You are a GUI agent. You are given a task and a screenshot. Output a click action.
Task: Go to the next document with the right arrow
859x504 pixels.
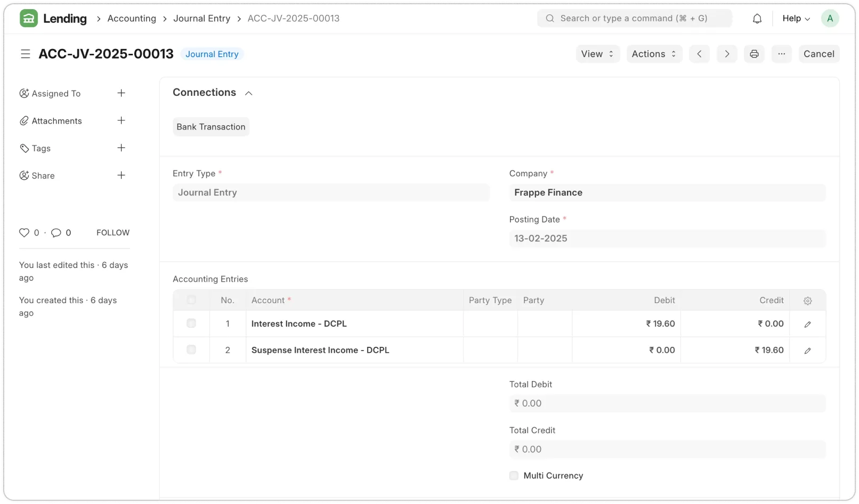tap(726, 54)
